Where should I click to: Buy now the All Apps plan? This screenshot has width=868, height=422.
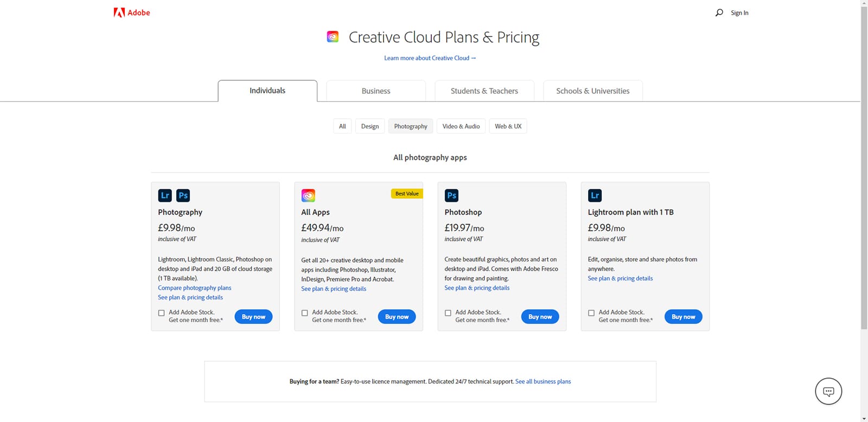coord(397,317)
